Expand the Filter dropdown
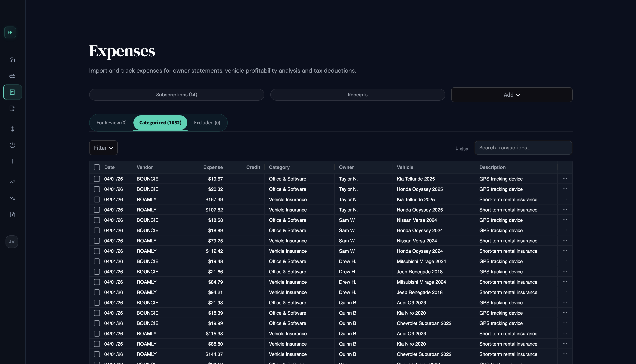This screenshot has width=636, height=364. 103,148
